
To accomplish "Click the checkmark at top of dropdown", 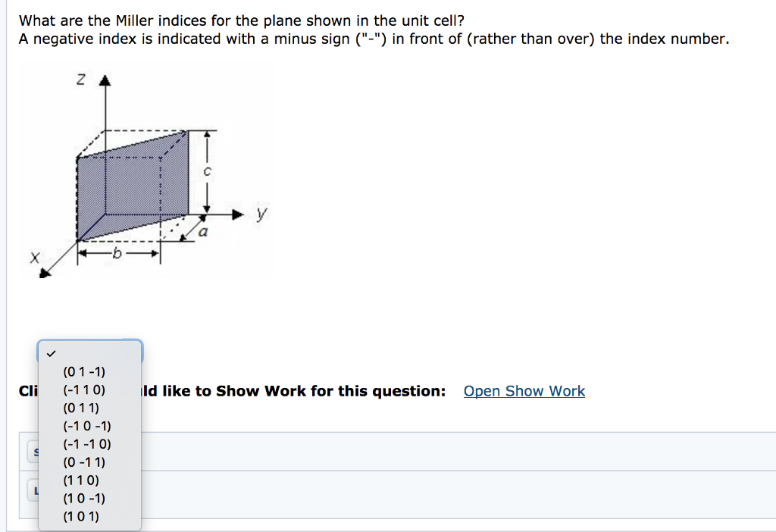I will [x=52, y=352].
